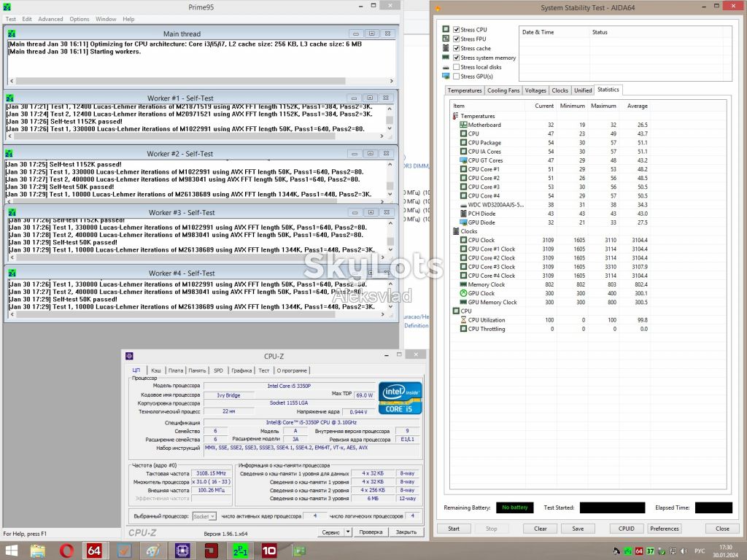Click the Start button in AIDA64 stability test
The image size is (747, 560).
(454, 529)
